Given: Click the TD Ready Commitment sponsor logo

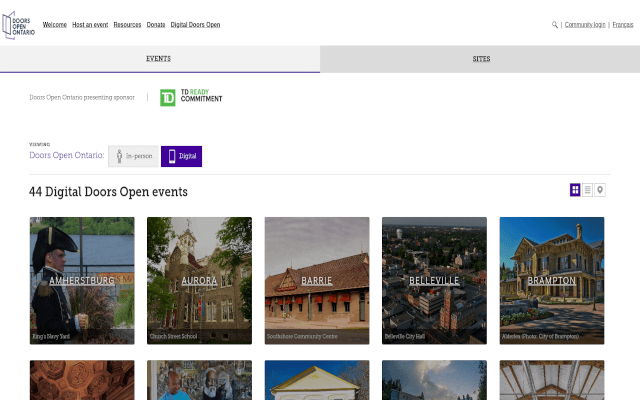Looking at the screenshot, I should 191,97.
